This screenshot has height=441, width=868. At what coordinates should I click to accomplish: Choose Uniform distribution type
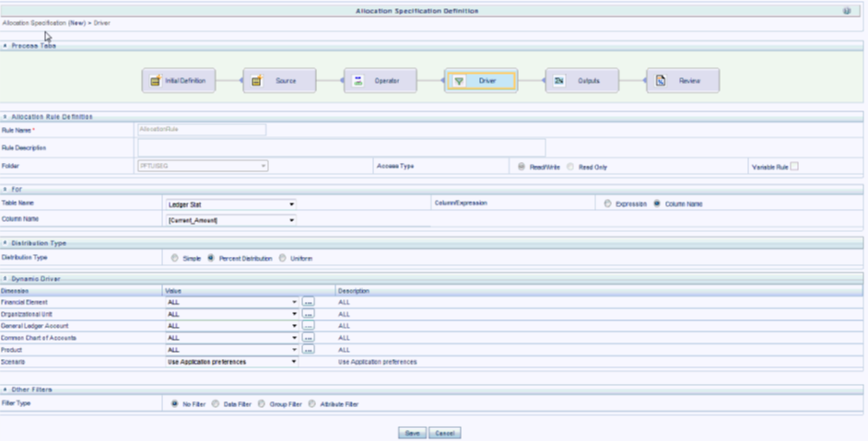282,258
